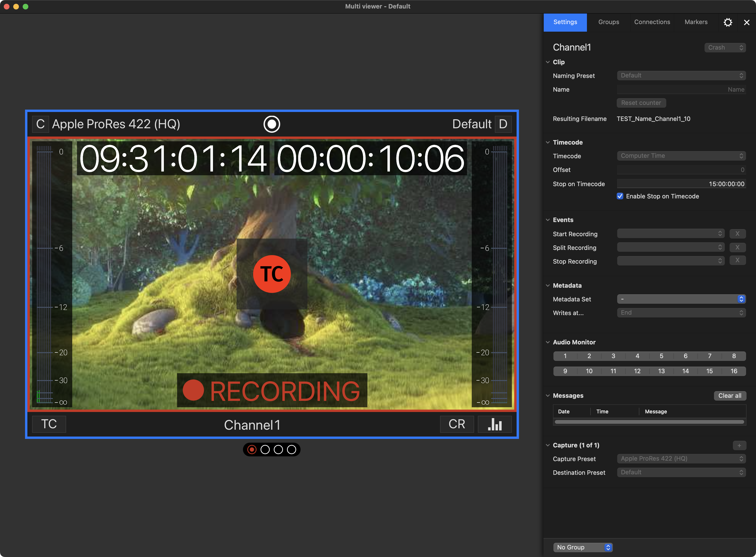The width and height of the screenshot is (756, 557).
Task: Click the Messages horizontal scrollbar
Action: pyautogui.click(x=650, y=422)
